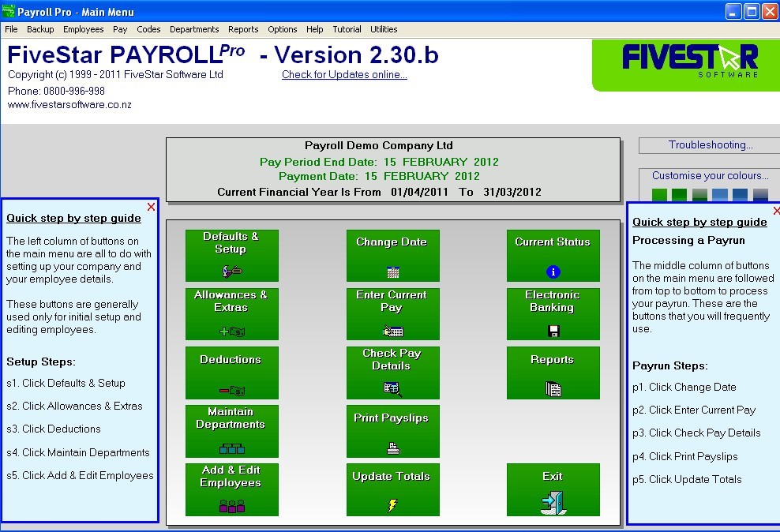Open the green Reports button with document icon
Viewport: 780px width, 532px height.
tap(553, 373)
